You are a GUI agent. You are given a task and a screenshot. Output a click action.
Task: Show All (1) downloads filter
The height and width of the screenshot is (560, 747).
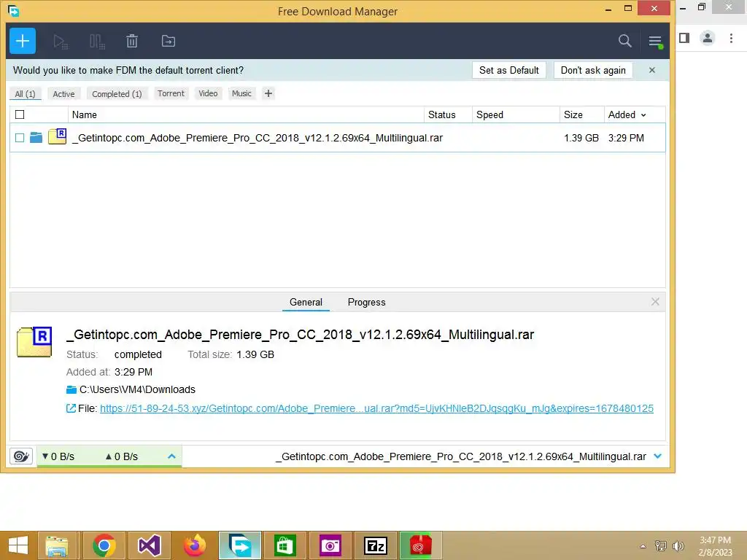(x=26, y=94)
